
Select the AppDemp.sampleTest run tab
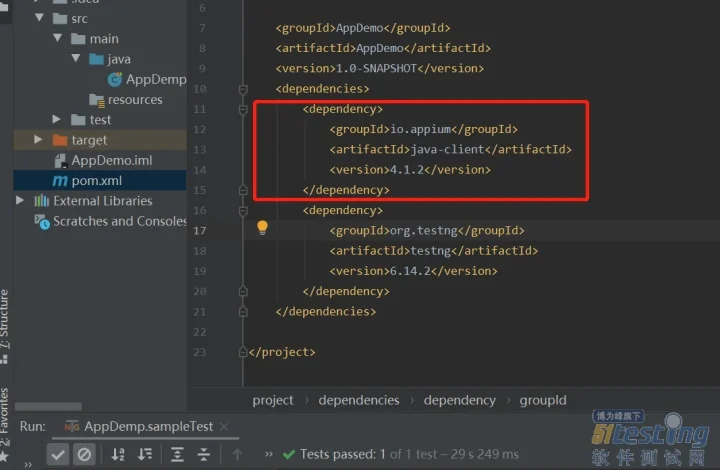pos(146,426)
